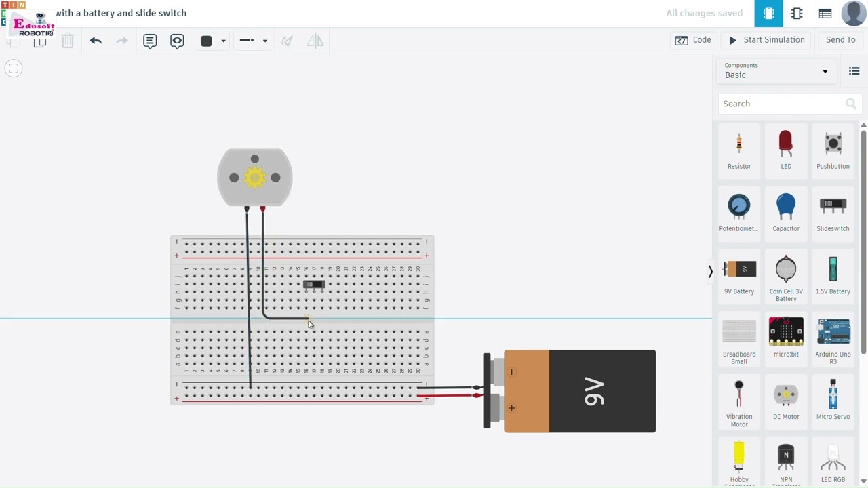Pick the DC Motor from the components panel
868x488 pixels.
point(786,401)
